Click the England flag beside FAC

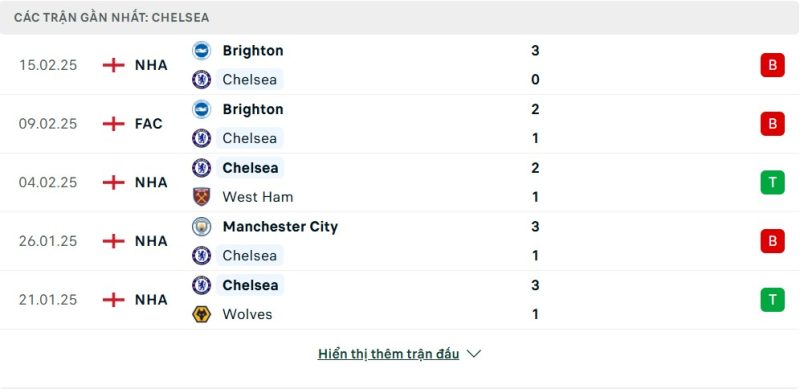[113, 124]
